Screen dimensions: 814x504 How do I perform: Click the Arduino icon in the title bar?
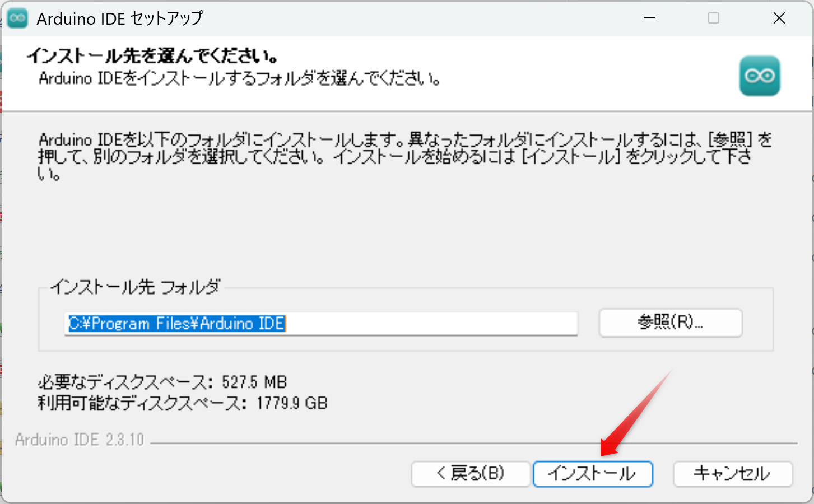[x=17, y=18]
